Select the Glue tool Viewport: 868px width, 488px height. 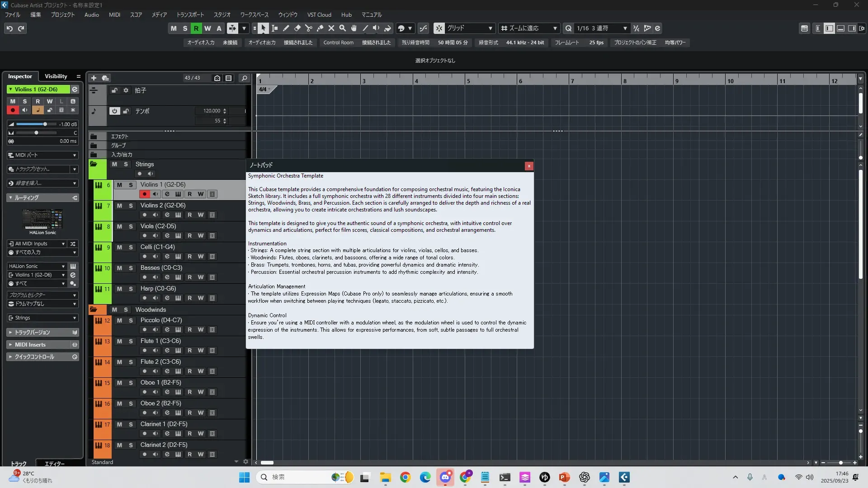tap(320, 28)
